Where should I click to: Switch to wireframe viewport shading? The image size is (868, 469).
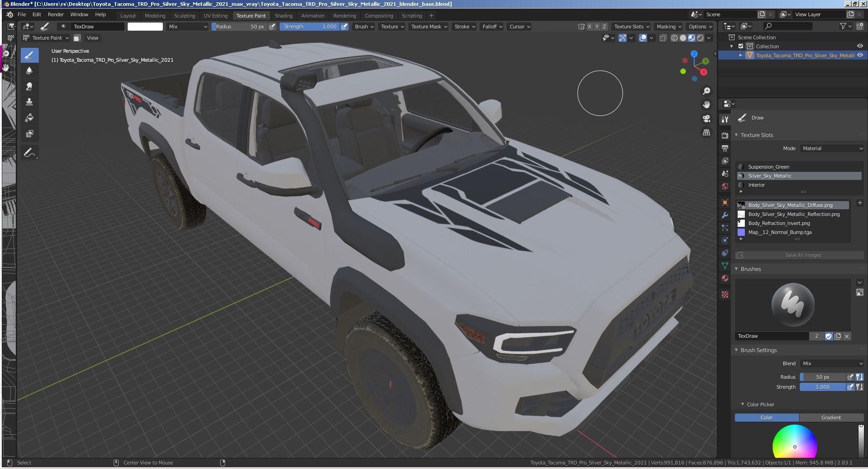pyautogui.click(x=674, y=38)
